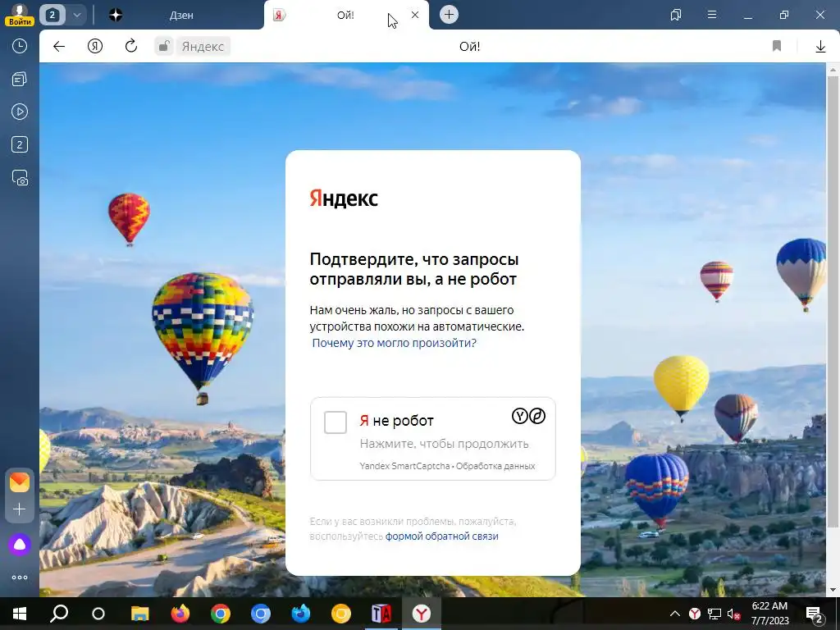Open History from the sidebar clock icon
840x630 pixels.
[x=20, y=46]
